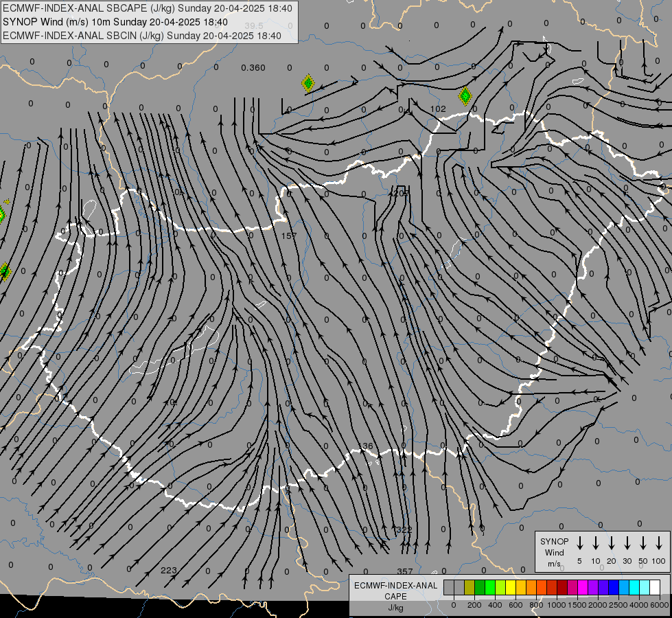Select the 1000 tick label on CAPE scale
672x618 pixels.
pos(557,605)
